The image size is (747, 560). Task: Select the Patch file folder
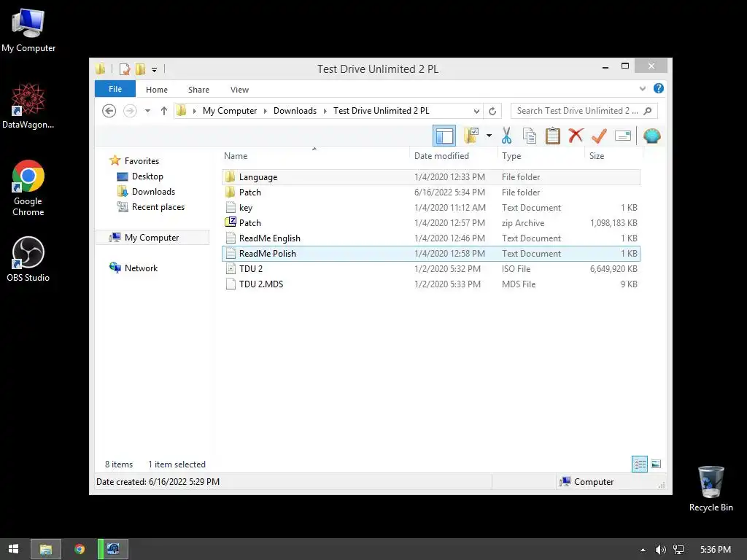pos(430,192)
